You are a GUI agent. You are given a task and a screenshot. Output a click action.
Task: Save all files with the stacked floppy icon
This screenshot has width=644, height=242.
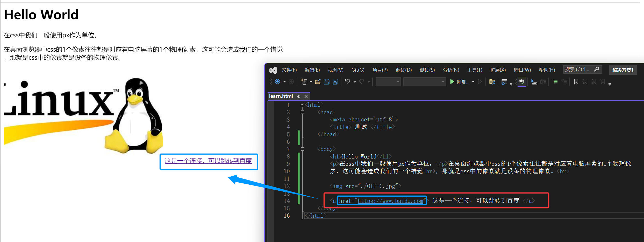(x=335, y=82)
